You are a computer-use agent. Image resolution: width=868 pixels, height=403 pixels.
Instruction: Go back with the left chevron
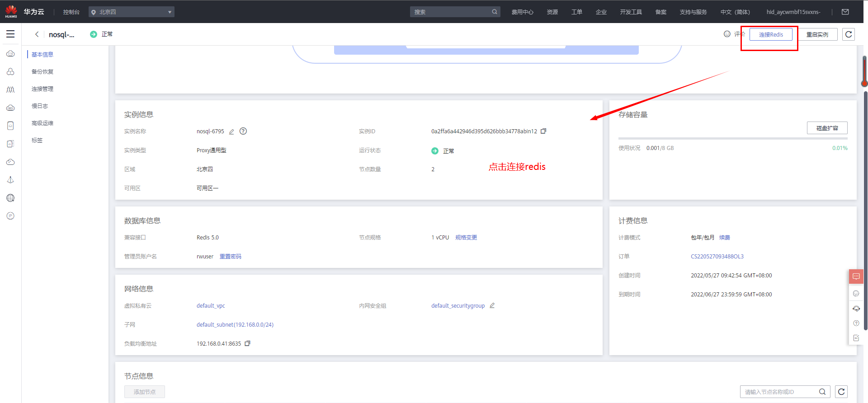(37, 34)
